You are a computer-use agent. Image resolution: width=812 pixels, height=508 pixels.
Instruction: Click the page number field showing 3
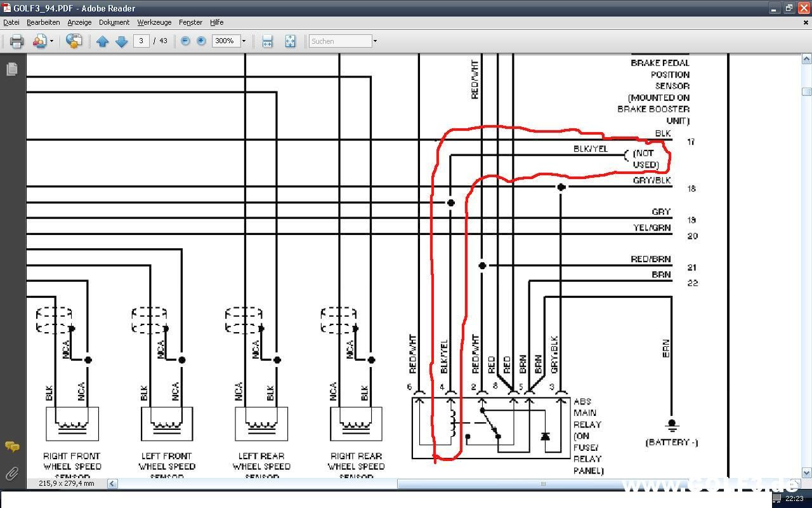pyautogui.click(x=141, y=41)
